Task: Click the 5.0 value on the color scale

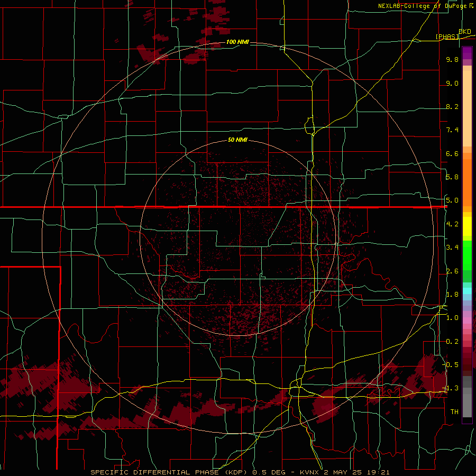Action: 452,200
